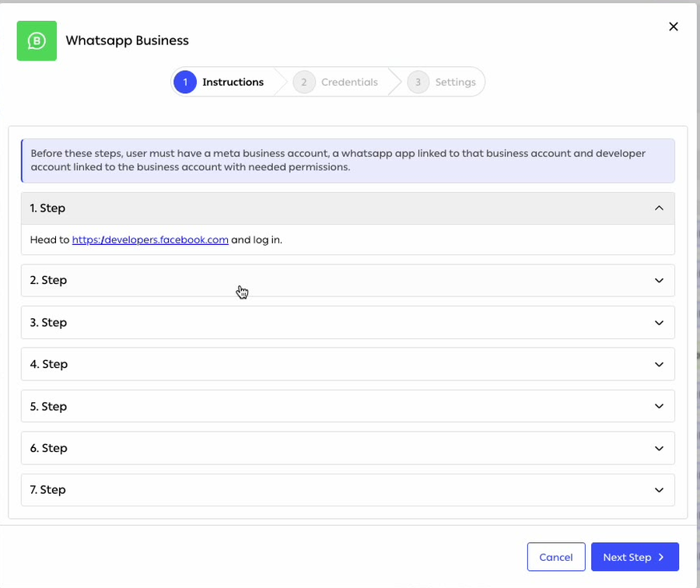Proceed with the Next Step button

635,557
